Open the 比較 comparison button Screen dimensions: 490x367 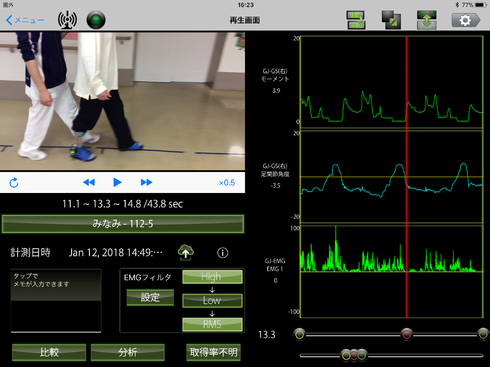pos(49,352)
